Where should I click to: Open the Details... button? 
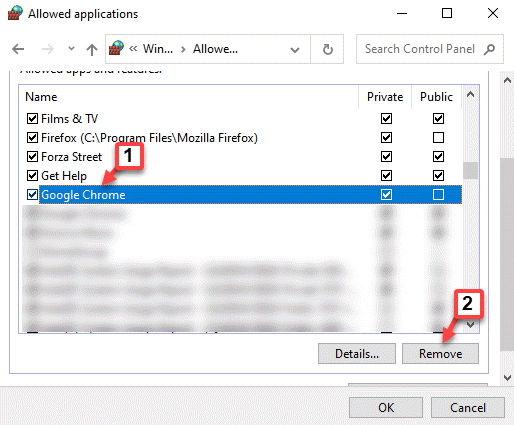pyautogui.click(x=357, y=354)
